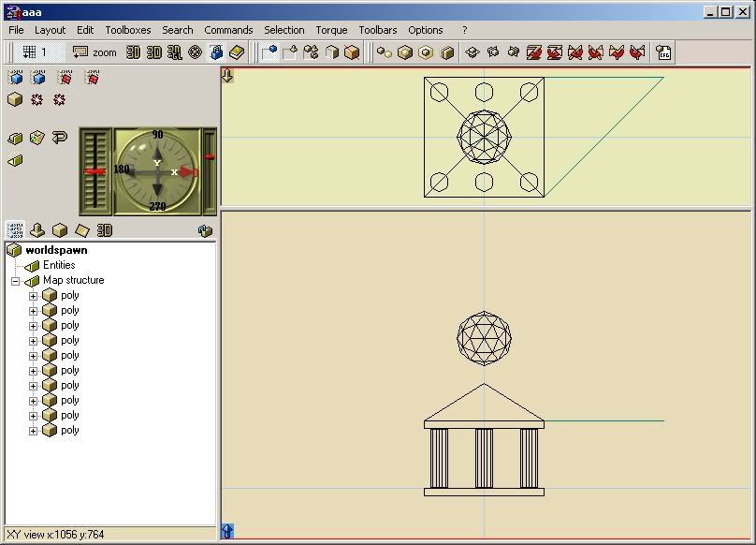
Task: Open the Toolboxes menu
Action: point(127,30)
